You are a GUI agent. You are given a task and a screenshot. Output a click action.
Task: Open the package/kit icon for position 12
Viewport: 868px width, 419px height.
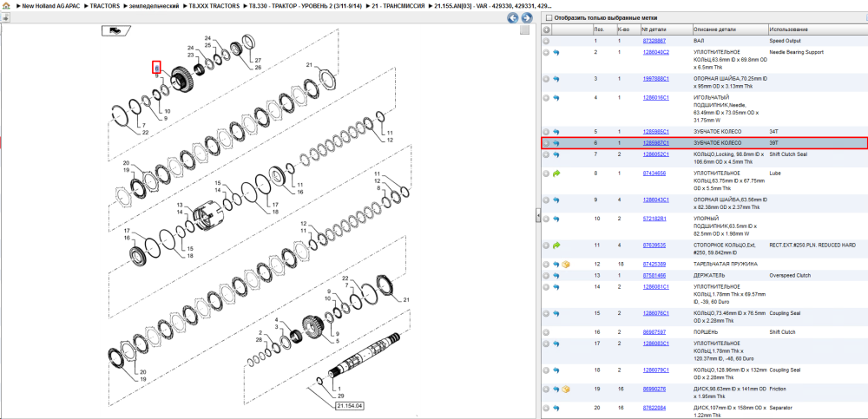point(566,265)
